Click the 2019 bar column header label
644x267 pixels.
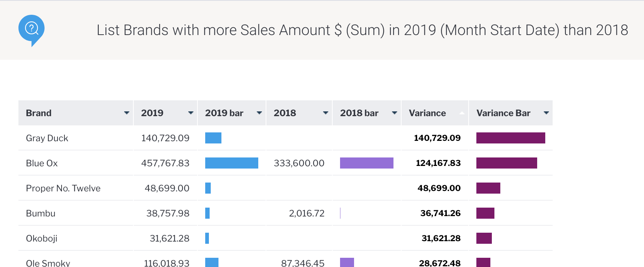224,113
